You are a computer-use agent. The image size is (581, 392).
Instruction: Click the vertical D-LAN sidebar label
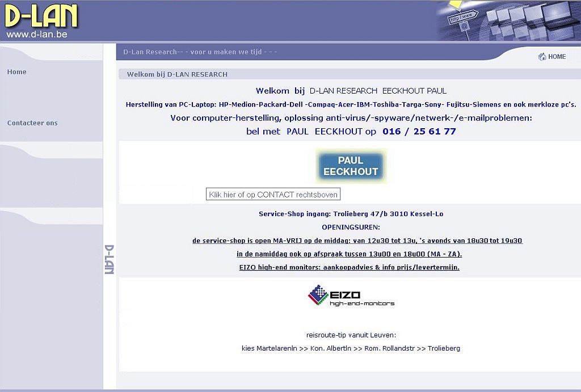tap(110, 259)
